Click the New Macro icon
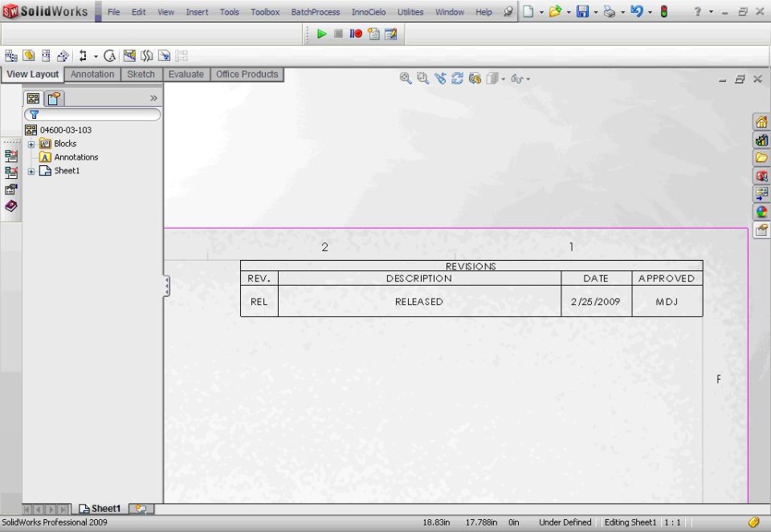Viewport: 771px width, 532px height. 373,34
